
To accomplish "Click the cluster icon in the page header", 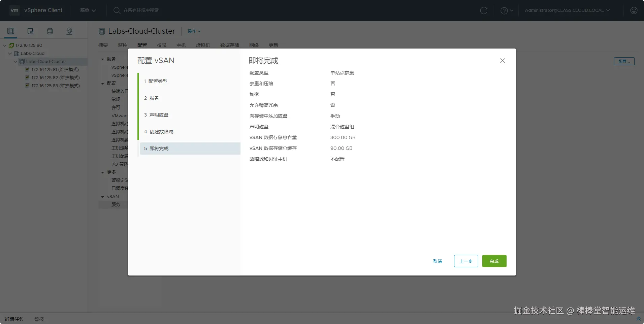I will [102, 31].
